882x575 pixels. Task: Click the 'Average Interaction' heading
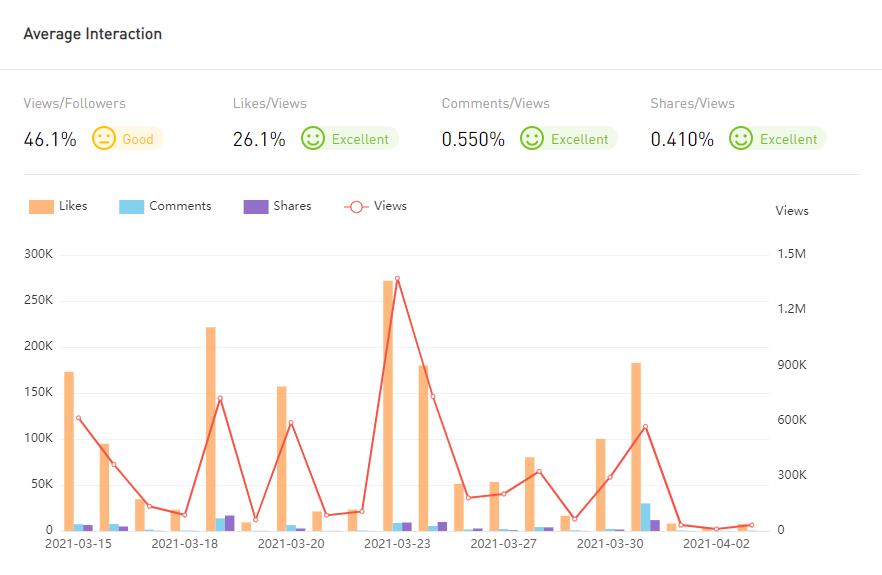click(x=93, y=34)
